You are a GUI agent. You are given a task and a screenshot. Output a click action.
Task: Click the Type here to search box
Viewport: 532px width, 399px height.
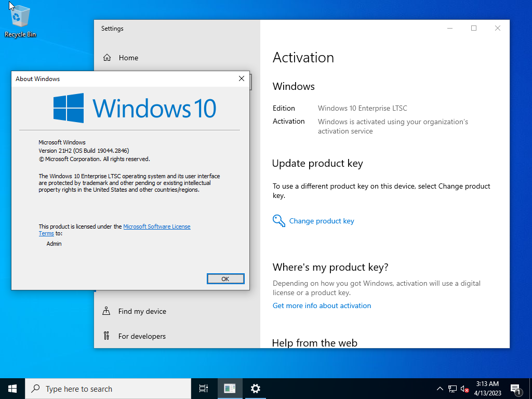(x=108, y=389)
